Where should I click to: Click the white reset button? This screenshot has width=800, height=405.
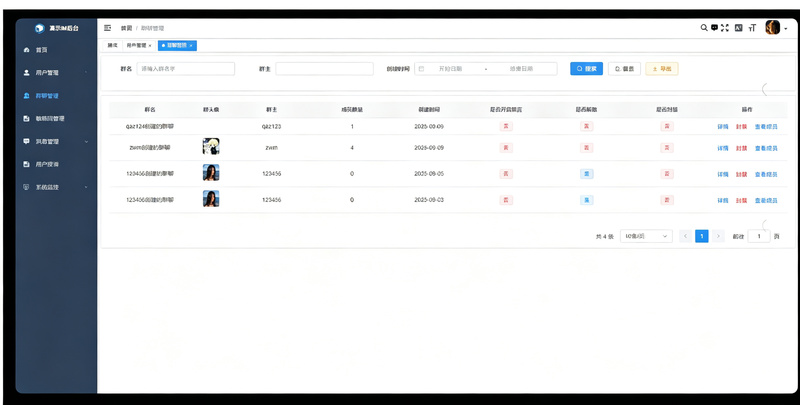point(624,69)
